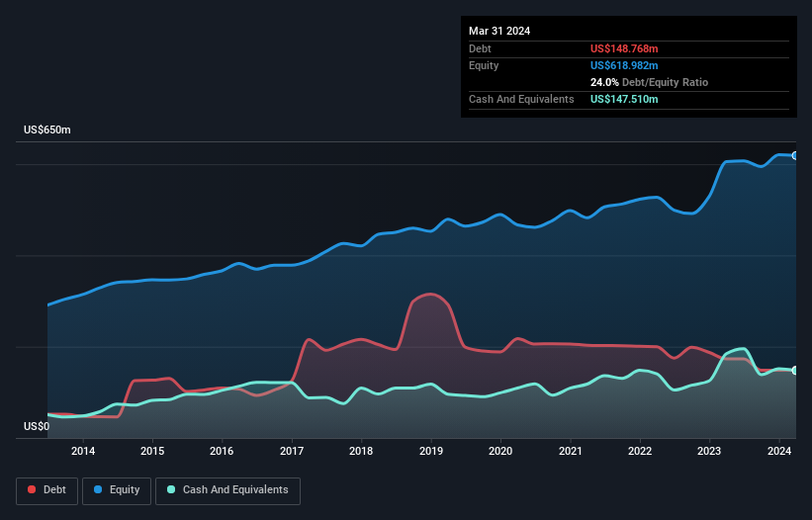The width and height of the screenshot is (812, 520).
Task: Click the red Debt legend dot
Action: (x=32, y=489)
